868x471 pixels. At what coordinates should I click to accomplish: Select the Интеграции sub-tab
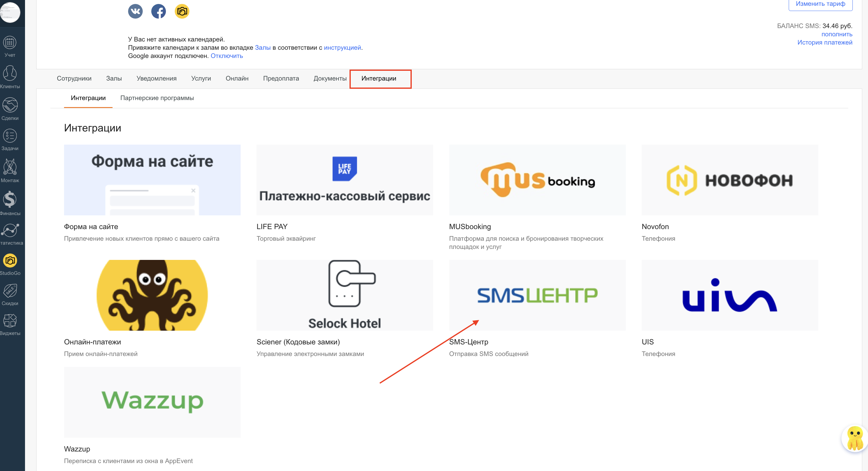88,98
